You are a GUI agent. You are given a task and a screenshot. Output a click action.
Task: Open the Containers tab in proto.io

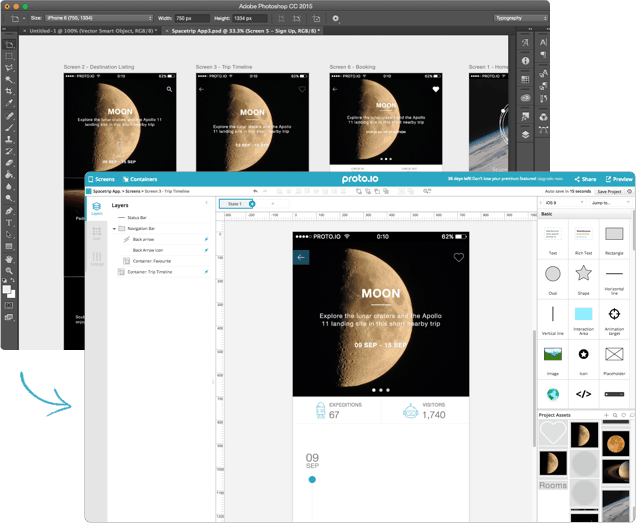[140, 179]
